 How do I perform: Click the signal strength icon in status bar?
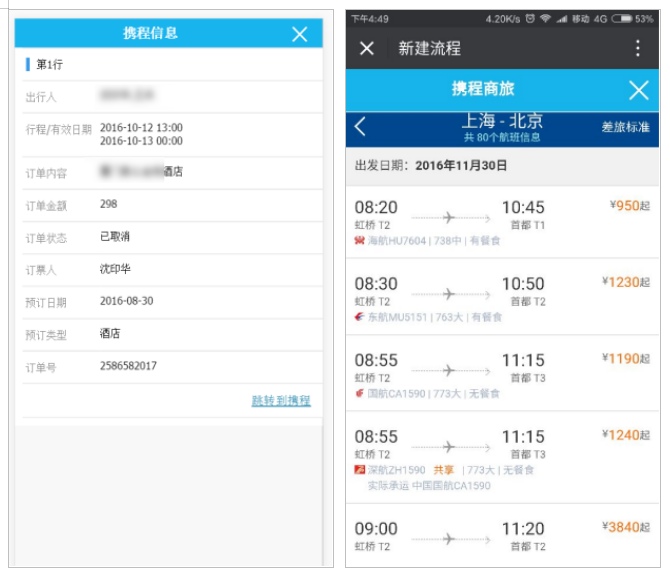[561, 19]
